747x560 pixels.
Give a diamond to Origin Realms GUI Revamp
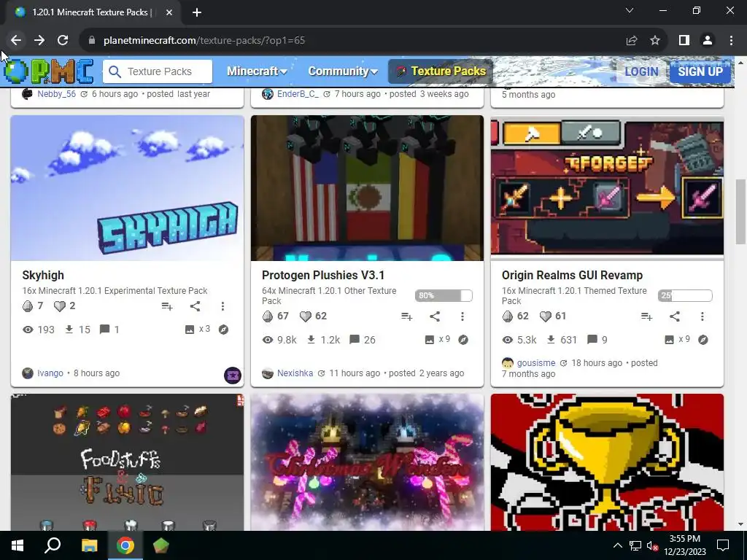508,316
